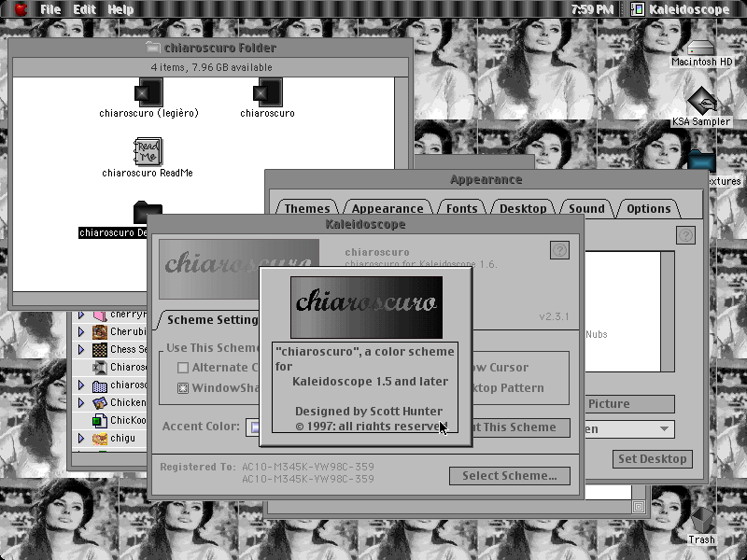Open the Help menu
747x560 pixels.
120,9
